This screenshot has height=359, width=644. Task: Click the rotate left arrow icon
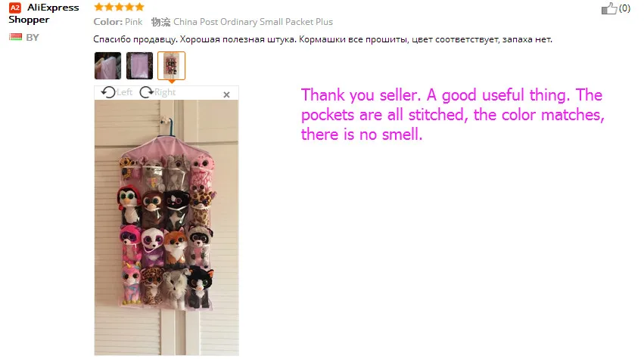point(108,92)
